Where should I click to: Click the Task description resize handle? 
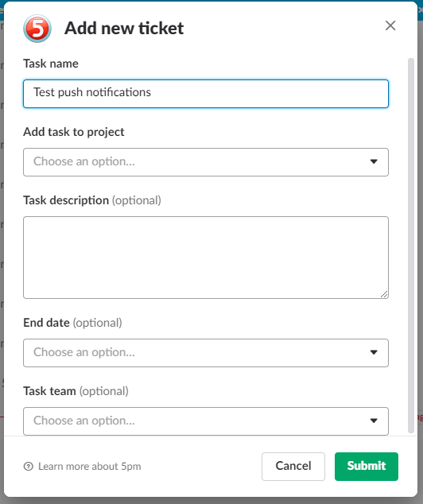click(x=384, y=294)
